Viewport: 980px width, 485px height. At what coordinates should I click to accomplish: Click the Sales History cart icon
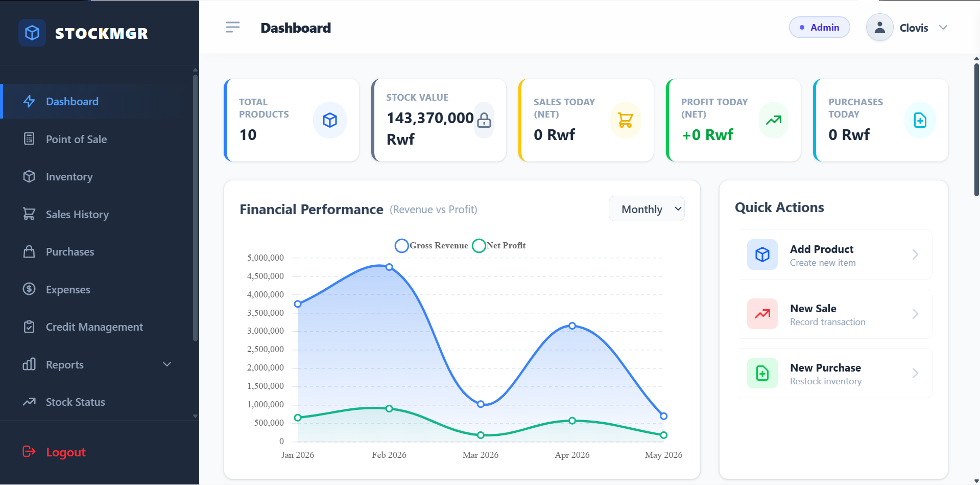coord(29,214)
